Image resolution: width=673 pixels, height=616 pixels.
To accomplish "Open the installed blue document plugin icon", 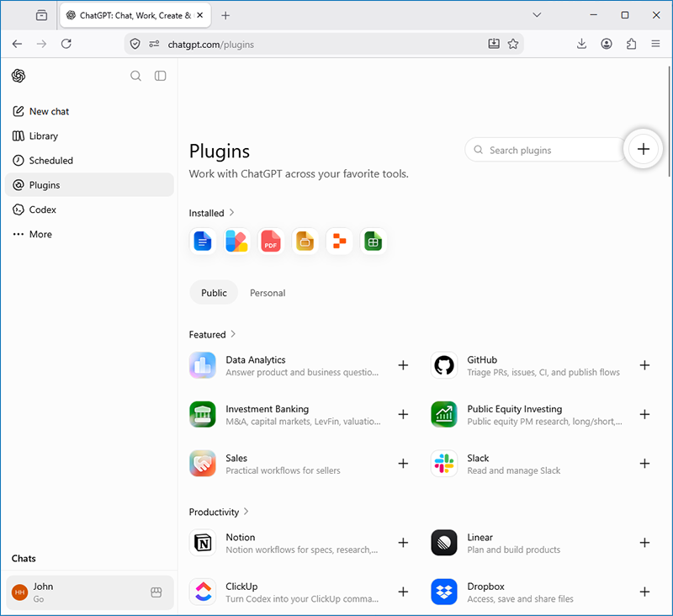I will tap(203, 242).
